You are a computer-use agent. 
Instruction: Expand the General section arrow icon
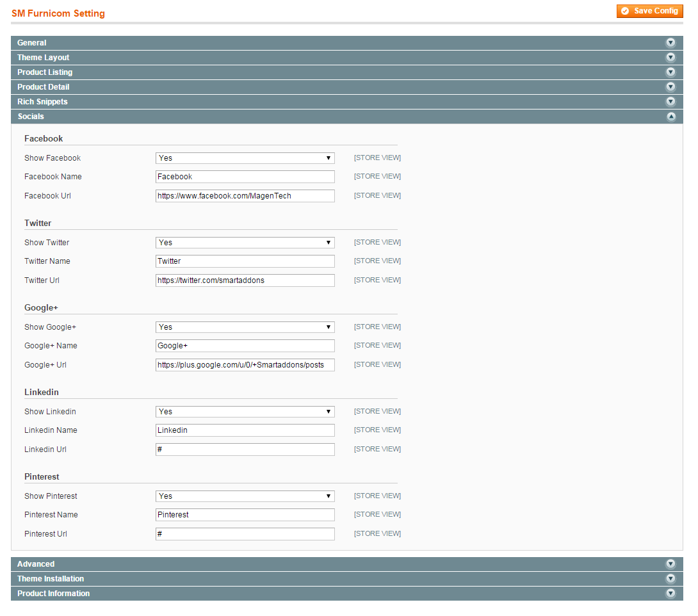(670, 43)
